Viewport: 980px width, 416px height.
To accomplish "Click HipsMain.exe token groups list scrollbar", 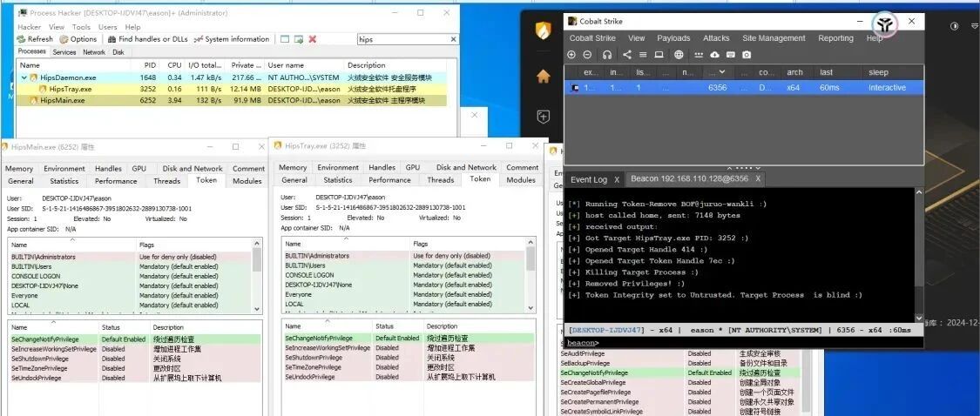I will [x=257, y=275].
